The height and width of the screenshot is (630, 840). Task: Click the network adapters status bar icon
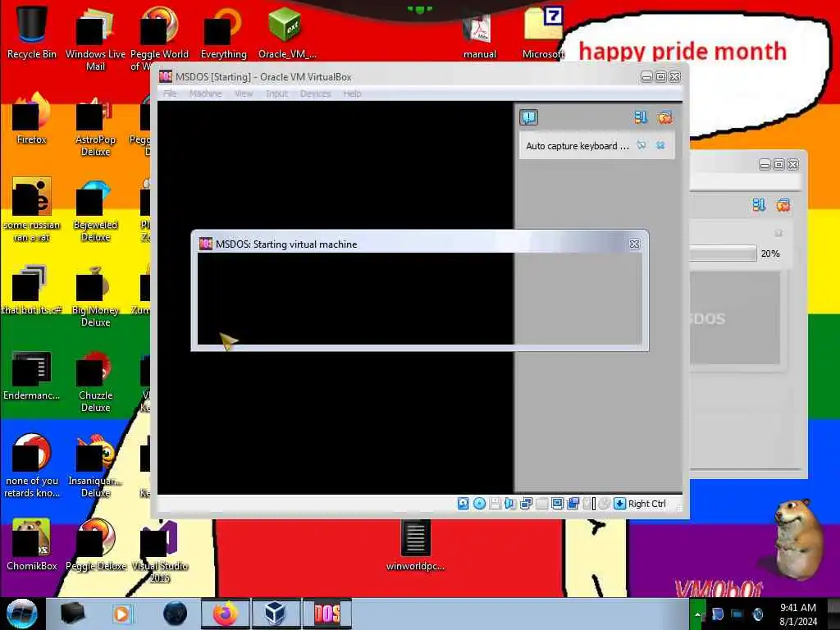click(526, 504)
